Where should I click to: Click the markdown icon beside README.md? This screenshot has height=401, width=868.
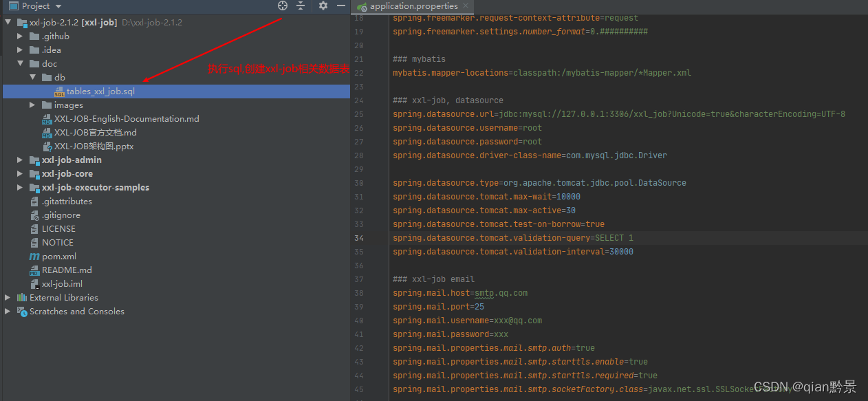tap(34, 270)
